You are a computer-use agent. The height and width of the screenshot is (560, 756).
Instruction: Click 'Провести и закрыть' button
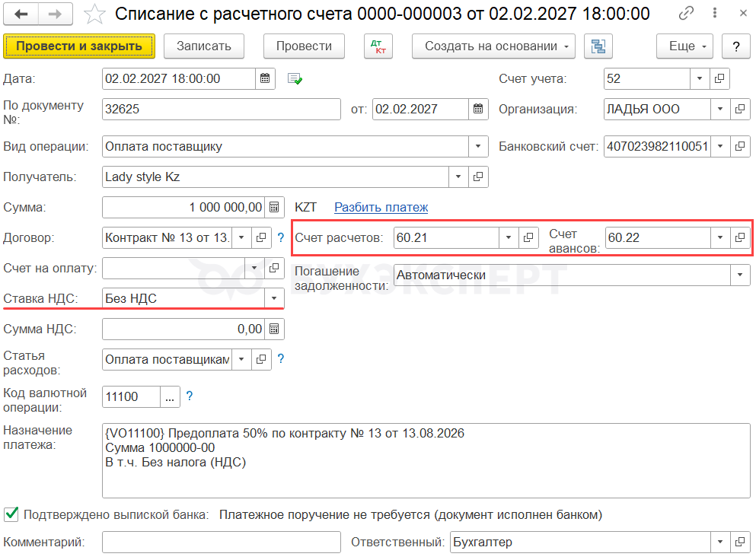(79, 46)
